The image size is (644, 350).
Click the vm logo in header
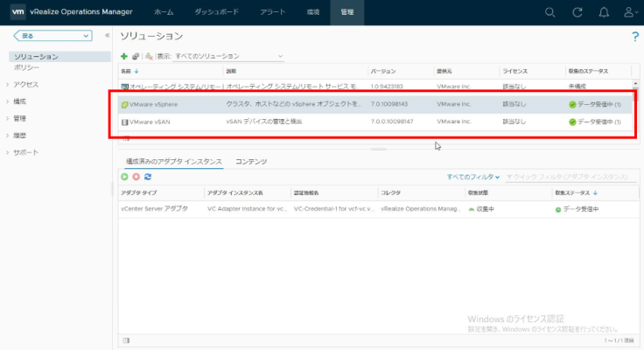coord(17,12)
